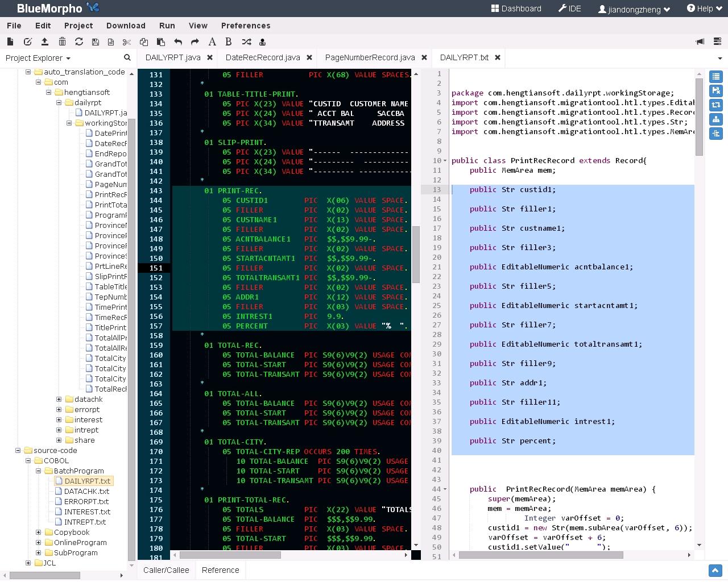Screen dimensions: 728x582
Task: Go to the Dashboard link
Action: pyautogui.click(x=516, y=9)
